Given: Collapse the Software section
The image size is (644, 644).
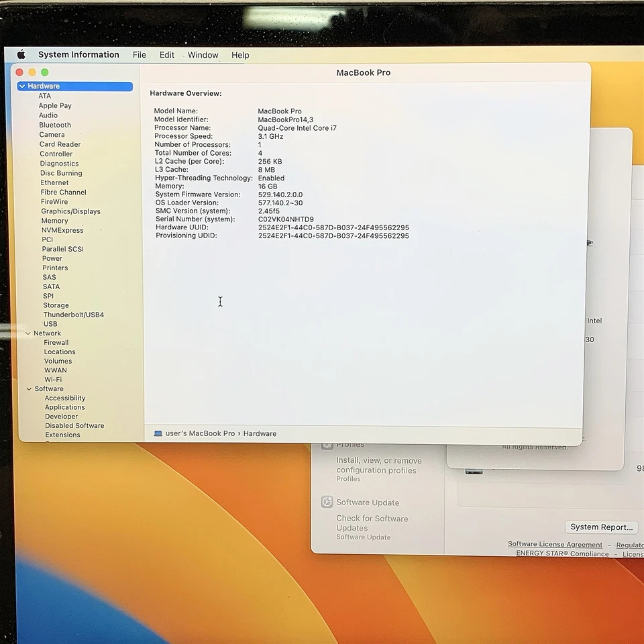Looking at the screenshot, I should click(29, 388).
